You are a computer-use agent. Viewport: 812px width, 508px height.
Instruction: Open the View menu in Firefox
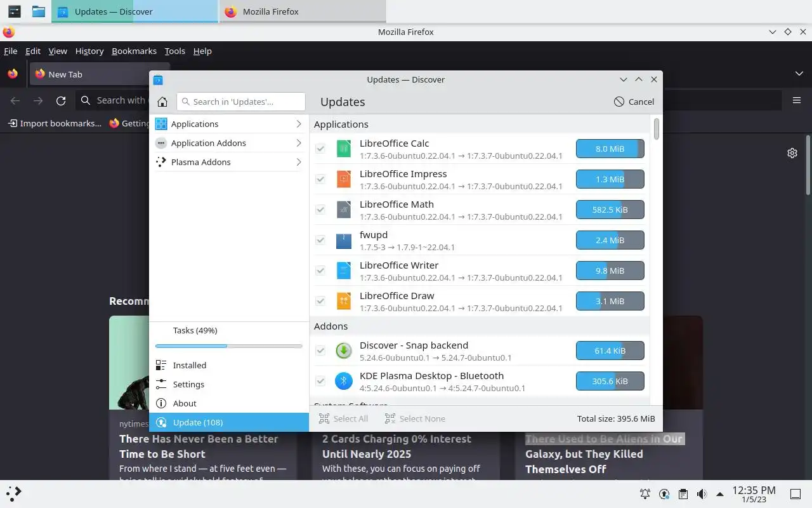point(58,51)
